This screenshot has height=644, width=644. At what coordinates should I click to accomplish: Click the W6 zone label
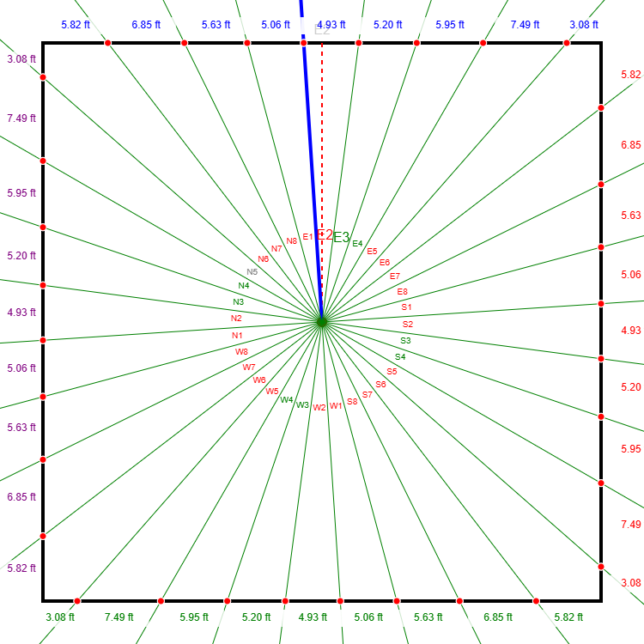coord(259,380)
